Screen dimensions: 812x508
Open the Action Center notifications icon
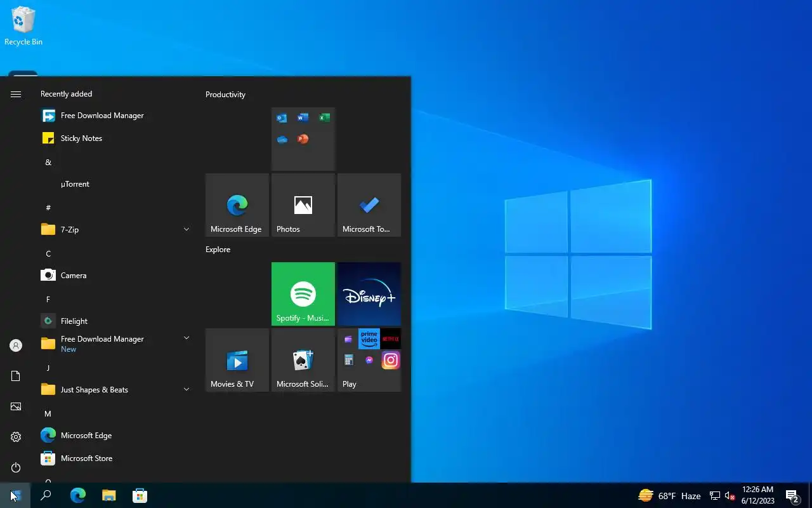pyautogui.click(x=792, y=496)
